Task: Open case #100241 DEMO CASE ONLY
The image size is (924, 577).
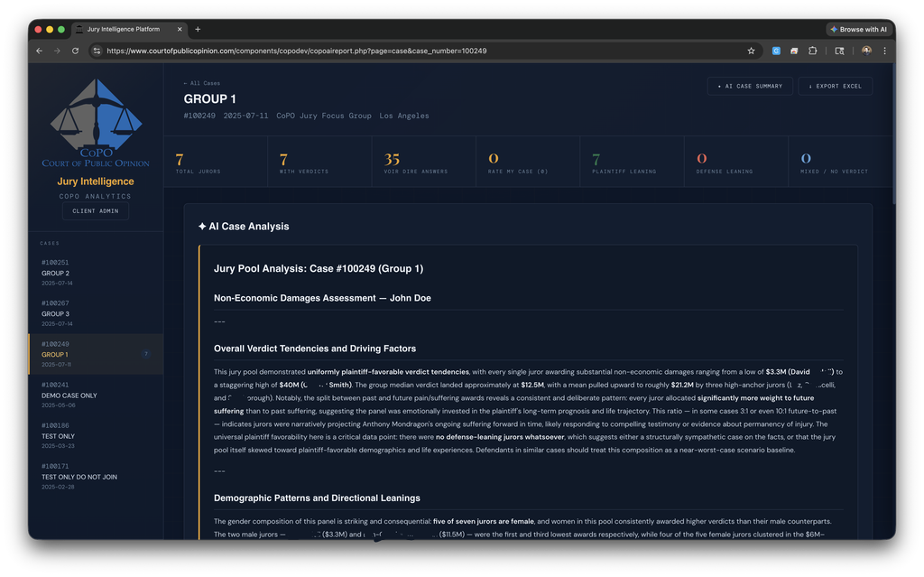Action: coord(96,395)
